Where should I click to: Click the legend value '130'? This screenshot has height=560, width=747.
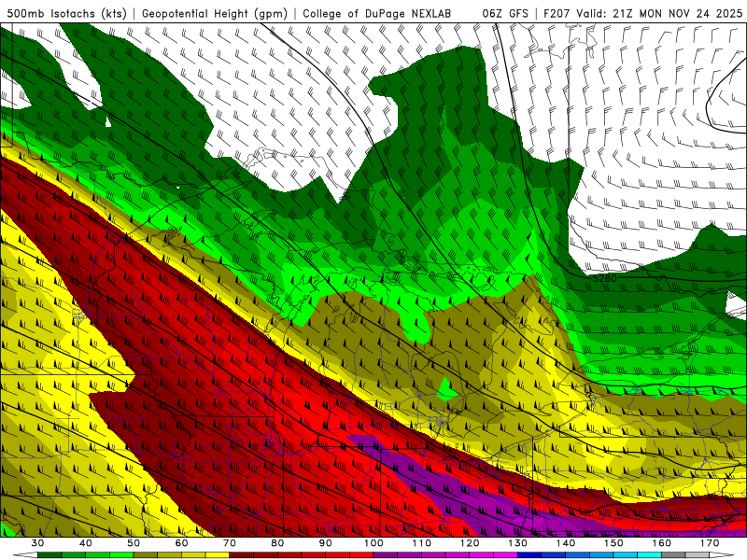tap(518, 543)
